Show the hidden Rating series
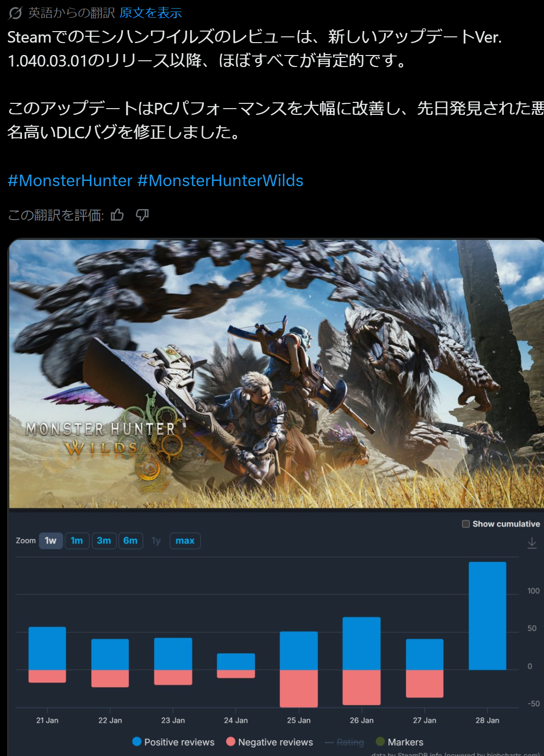Viewport: 544px width, 756px height. click(x=345, y=742)
